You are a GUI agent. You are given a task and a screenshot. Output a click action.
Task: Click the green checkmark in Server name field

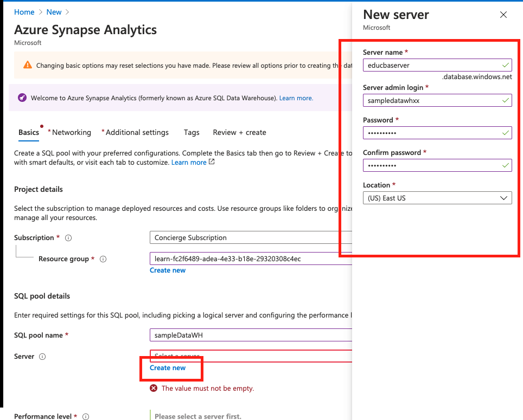coord(505,65)
